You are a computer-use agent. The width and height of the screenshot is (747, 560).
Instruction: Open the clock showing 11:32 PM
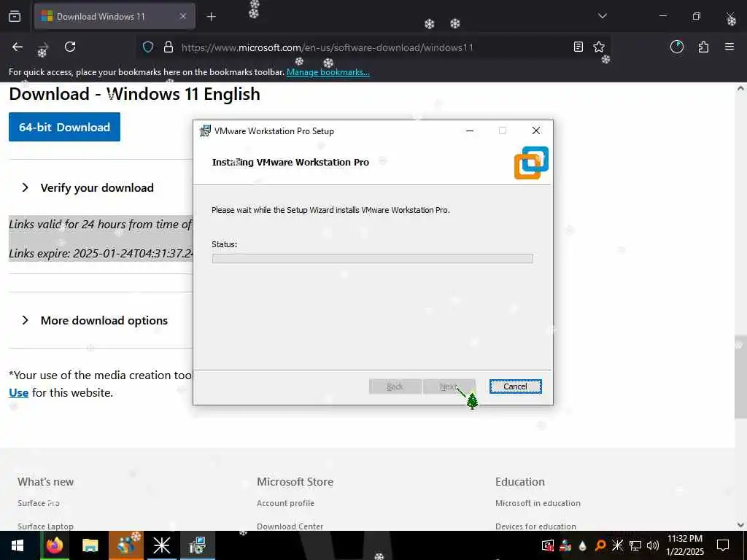[x=684, y=545]
